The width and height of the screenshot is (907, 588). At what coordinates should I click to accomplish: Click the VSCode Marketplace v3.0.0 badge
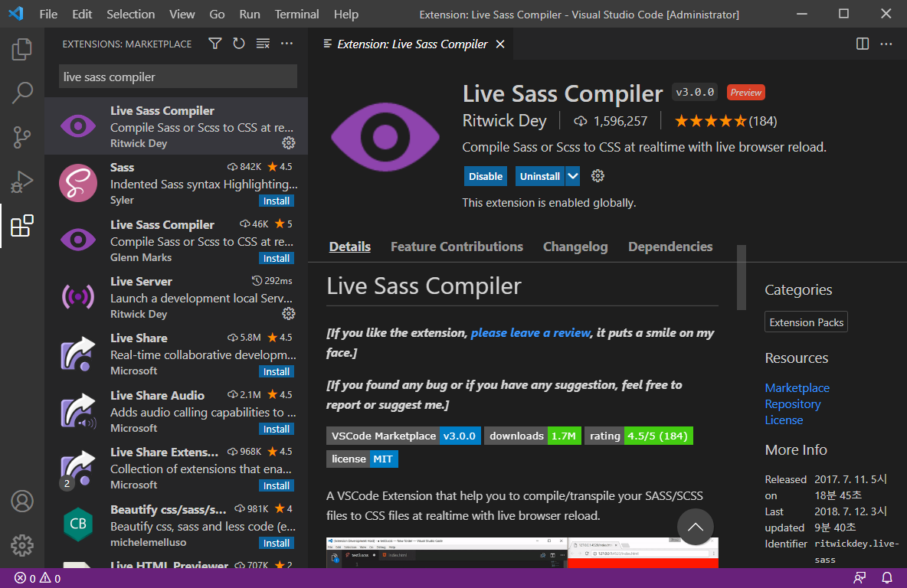pos(404,436)
